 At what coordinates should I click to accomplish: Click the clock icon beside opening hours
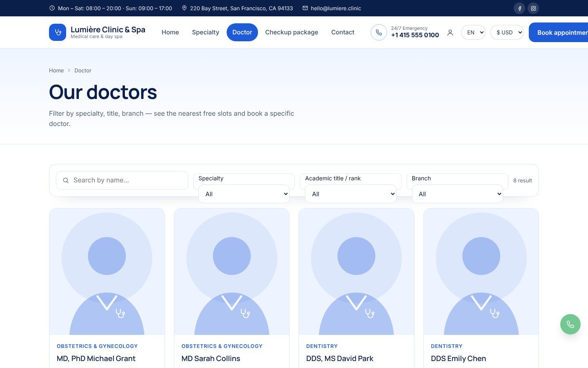click(52, 8)
